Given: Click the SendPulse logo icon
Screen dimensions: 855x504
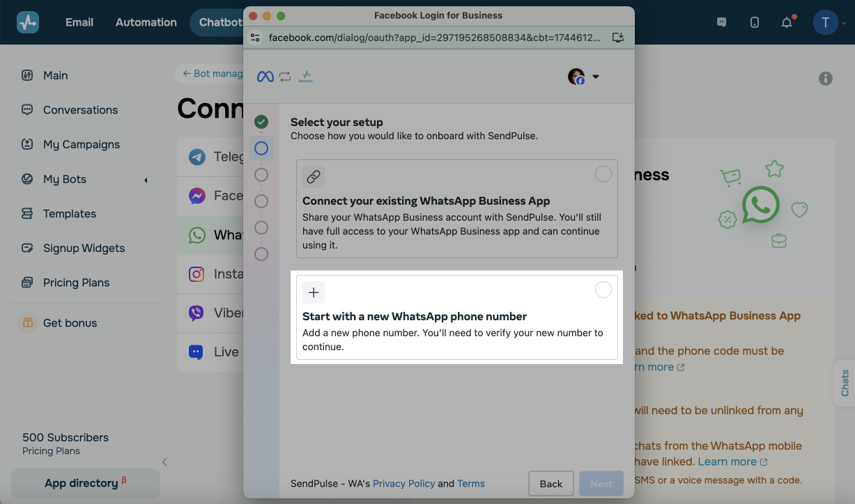Looking at the screenshot, I should click(28, 22).
